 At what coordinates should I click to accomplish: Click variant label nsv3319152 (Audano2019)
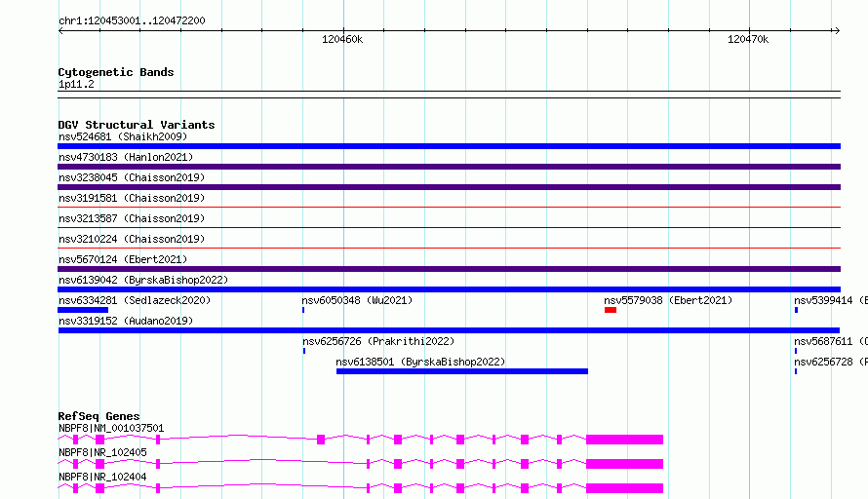tap(126, 321)
